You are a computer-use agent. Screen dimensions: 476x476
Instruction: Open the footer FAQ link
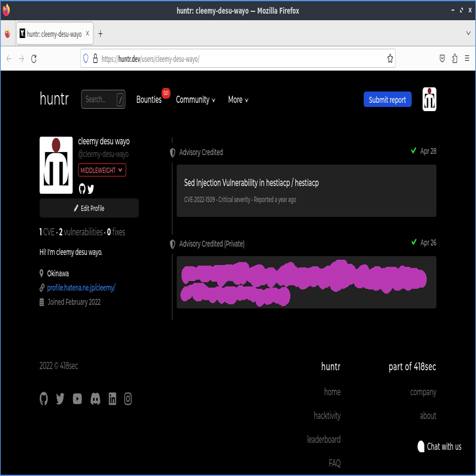[x=335, y=463]
